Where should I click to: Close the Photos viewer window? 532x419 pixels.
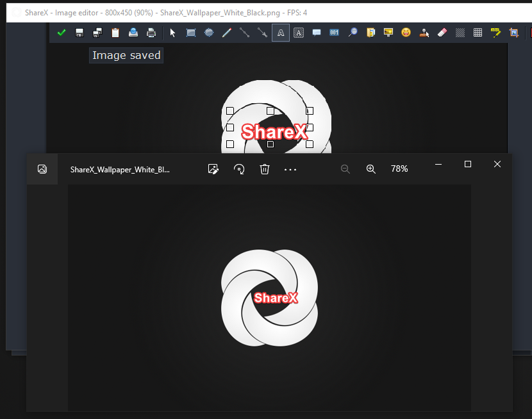[497, 164]
